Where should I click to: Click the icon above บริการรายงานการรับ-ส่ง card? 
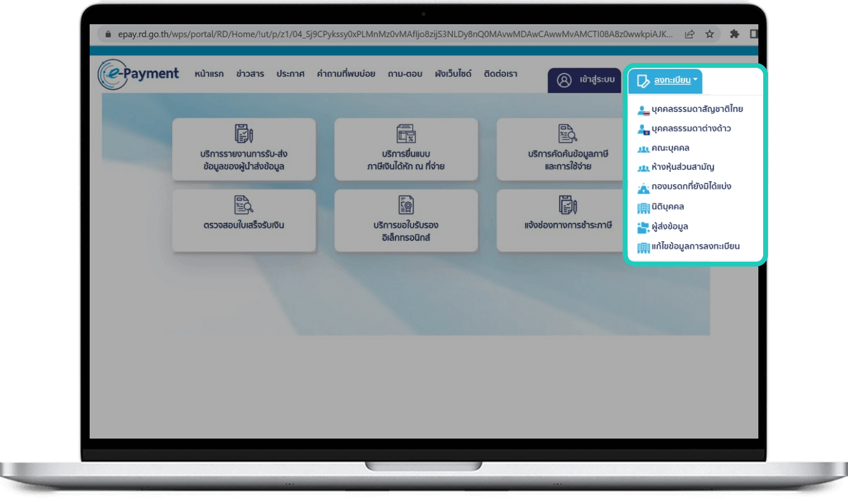(243, 133)
